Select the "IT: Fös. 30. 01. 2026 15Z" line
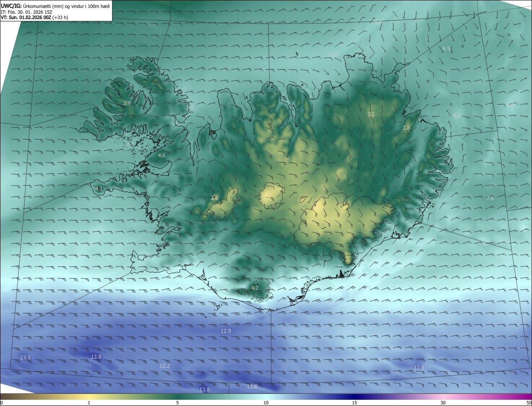The width and height of the screenshot is (532, 406). 27,12
